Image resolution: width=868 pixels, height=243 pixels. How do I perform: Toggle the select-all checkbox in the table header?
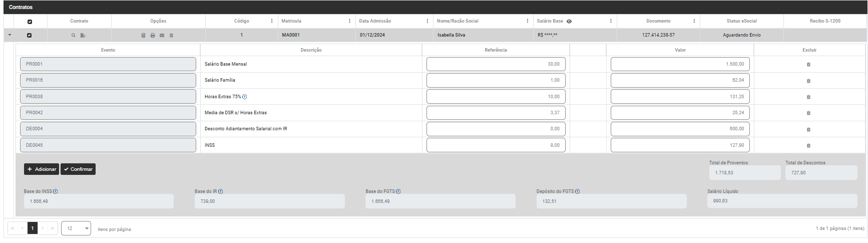[x=30, y=22]
